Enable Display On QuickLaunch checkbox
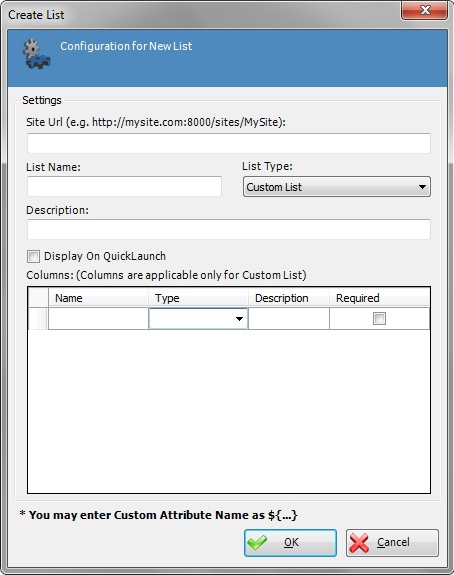This screenshot has width=454, height=575. pyautogui.click(x=33, y=256)
